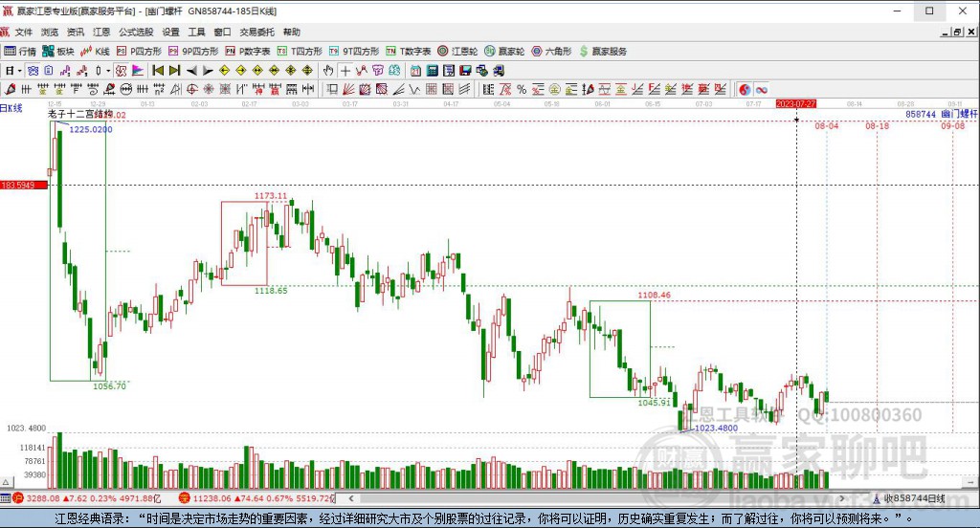The width and height of the screenshot is (980, 528).
Task: Click the 赢家服务 button
Action: [x=603, y=52]
